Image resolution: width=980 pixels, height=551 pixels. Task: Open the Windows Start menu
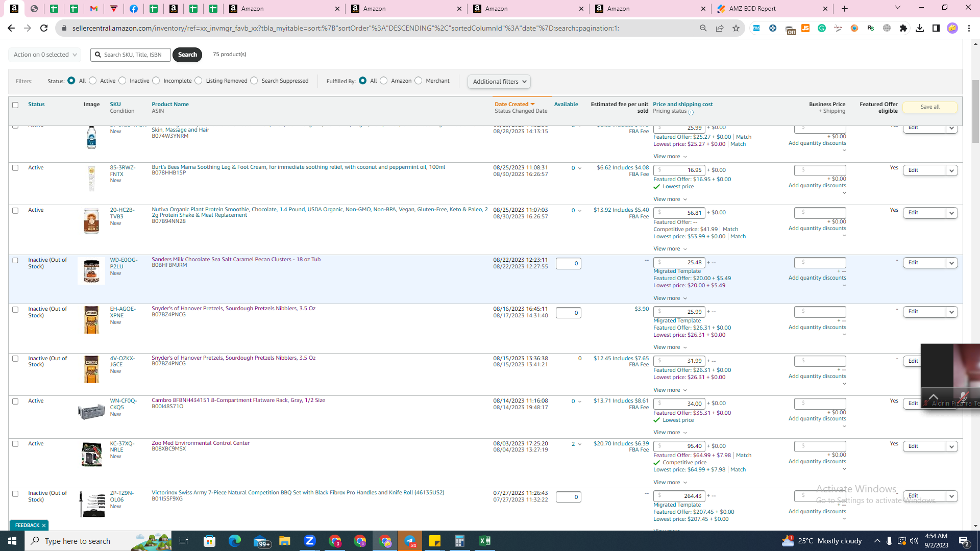coord(12,541)
